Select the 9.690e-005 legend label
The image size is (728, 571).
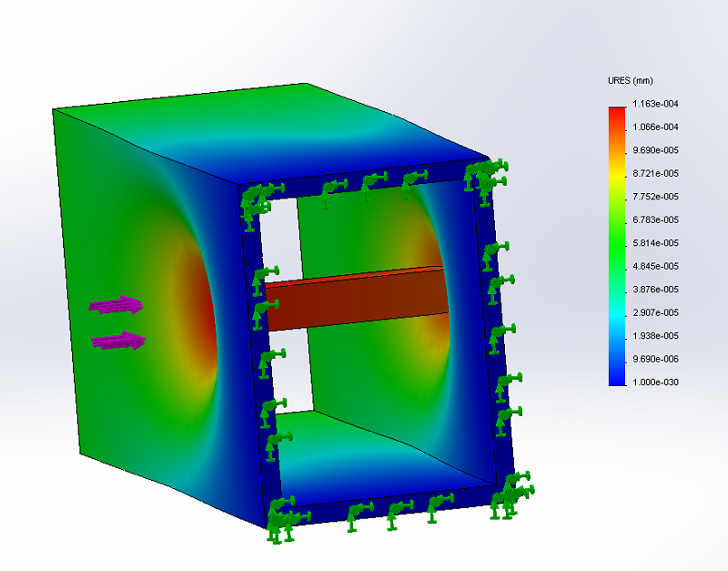click(655, 150)
